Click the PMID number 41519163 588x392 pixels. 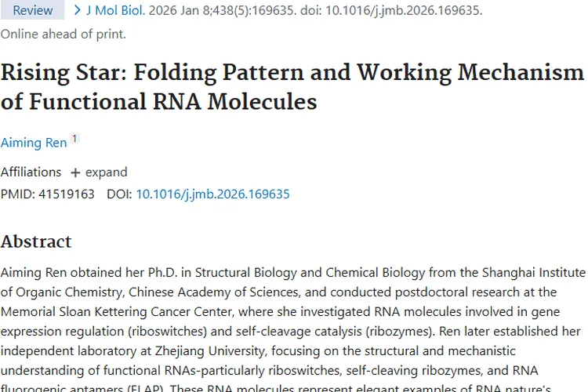66,194
